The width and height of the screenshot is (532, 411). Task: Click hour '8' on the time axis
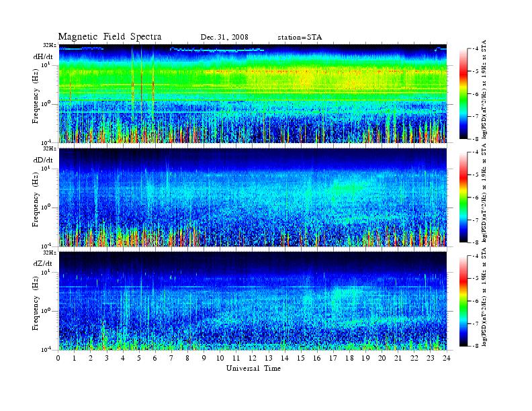coord(187,358)
